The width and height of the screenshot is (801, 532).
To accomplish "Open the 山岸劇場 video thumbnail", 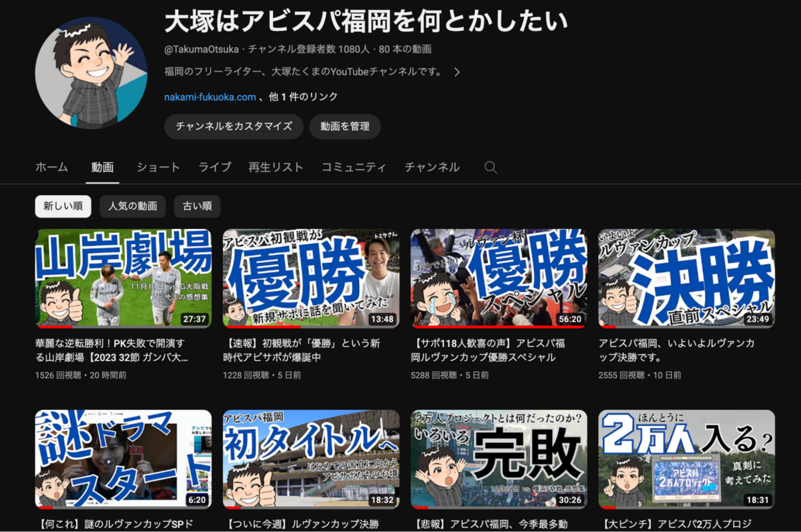I will (123, 278).
